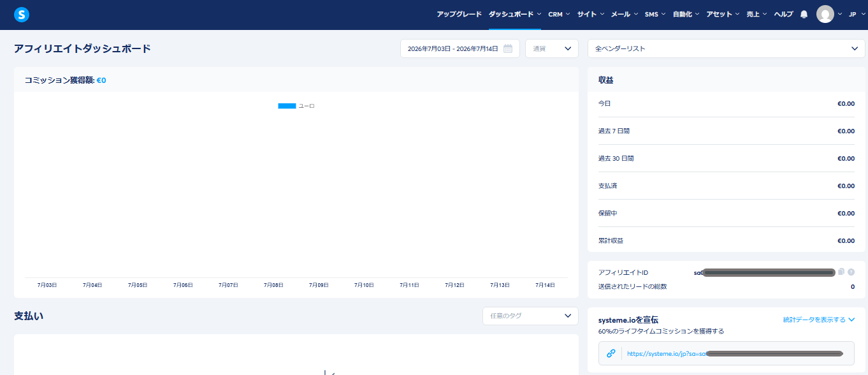The image size is (868, 375).
Task: Click the systeme.io S logo
Action: click(x=22, y=14)
